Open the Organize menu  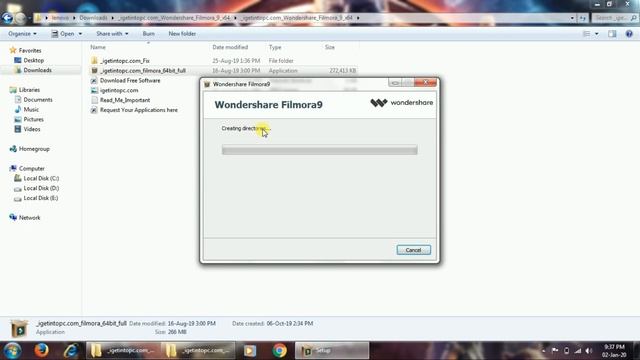pyautogui.click(x=22, y=33)
